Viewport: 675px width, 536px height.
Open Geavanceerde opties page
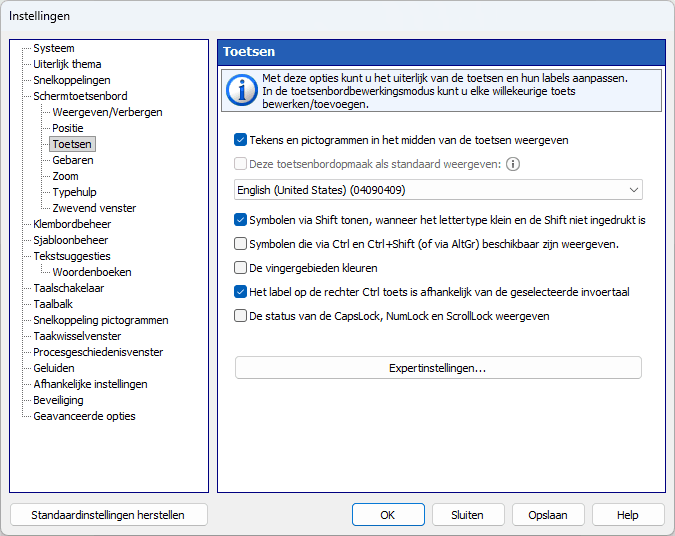point(84,416)
